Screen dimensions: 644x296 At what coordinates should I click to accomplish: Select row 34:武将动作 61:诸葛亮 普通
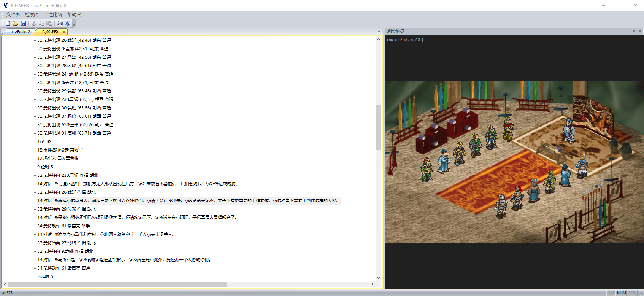pos(64,268)
